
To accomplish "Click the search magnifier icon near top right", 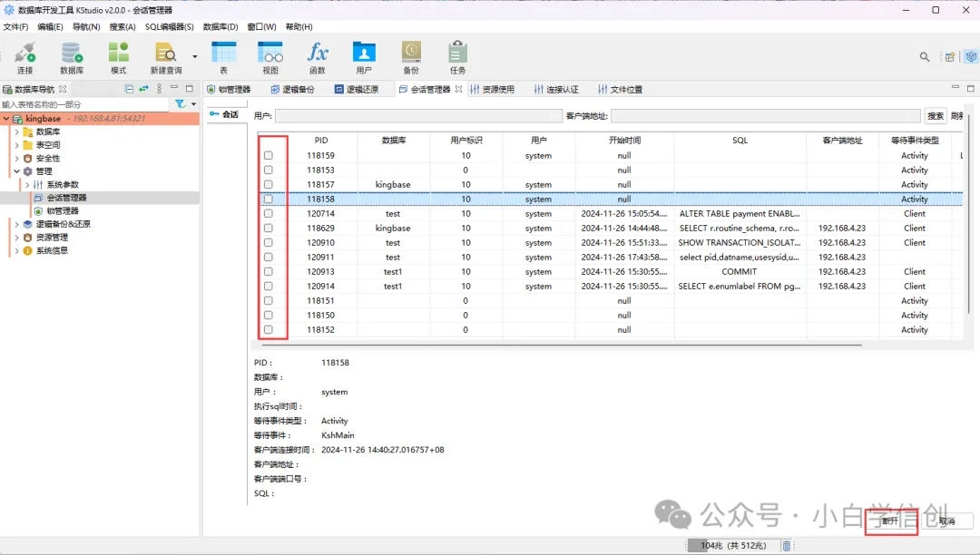I will pos(924,55).
